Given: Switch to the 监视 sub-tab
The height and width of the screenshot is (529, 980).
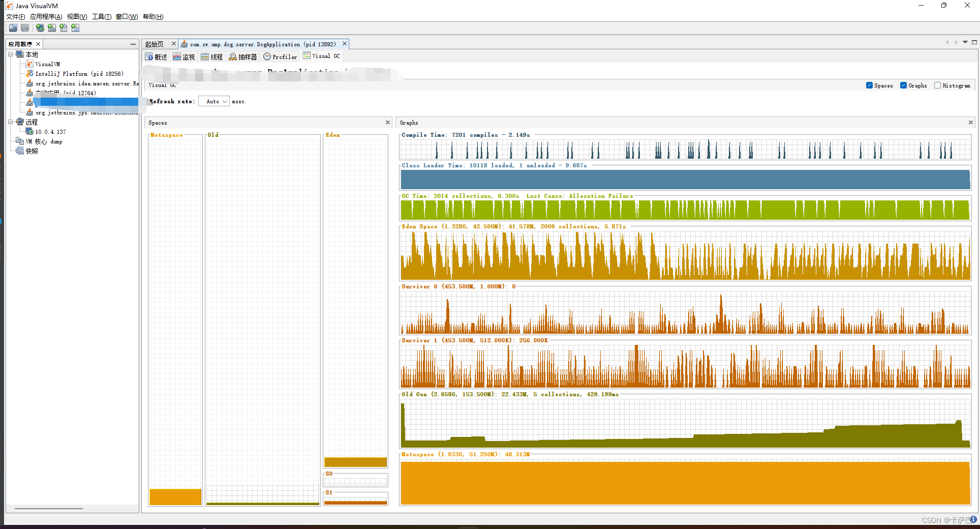Looking at the screenshot, I should tap(184, 57).
